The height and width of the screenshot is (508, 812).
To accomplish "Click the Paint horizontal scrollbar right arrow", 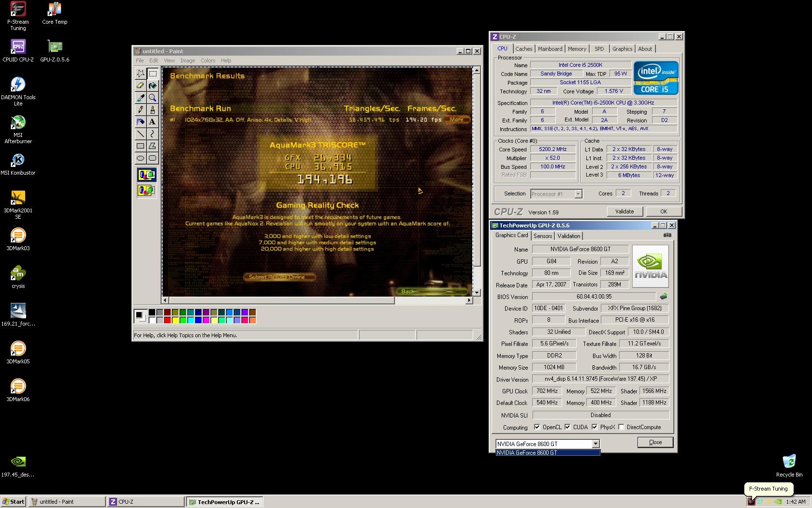I will (x=468, y=300).
